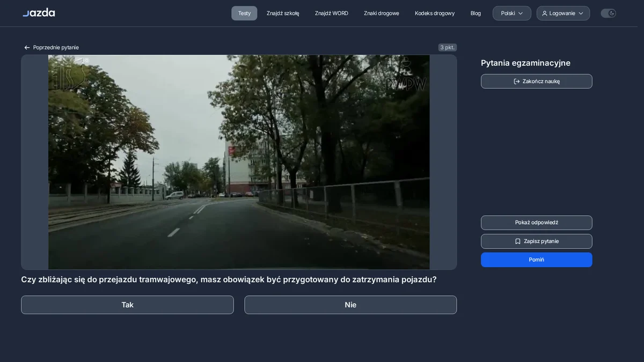Open the Polski language dropdown
This screenshot has width=644, height=362.
point(512,13)
